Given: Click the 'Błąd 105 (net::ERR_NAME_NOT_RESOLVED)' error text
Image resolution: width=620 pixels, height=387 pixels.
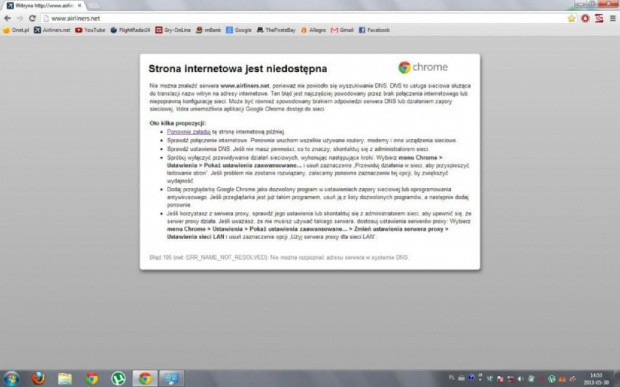Looking at the screenshot, I should 209,257.
